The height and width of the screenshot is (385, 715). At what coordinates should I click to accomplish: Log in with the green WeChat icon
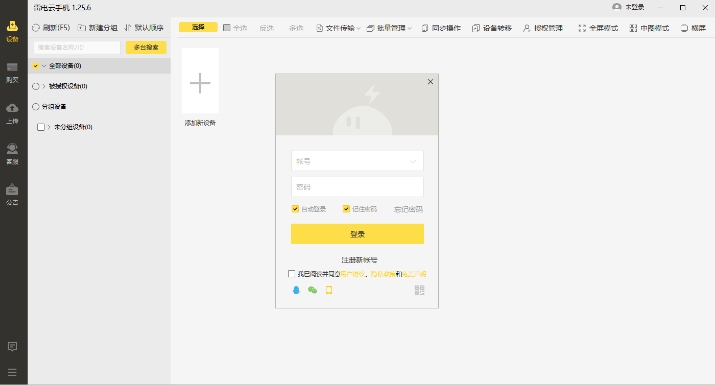pyautogui.click(x=312, y=290)
